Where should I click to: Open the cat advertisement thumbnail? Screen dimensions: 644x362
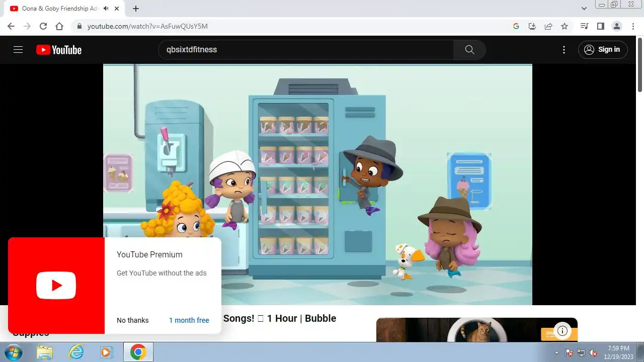pos(476,330)
